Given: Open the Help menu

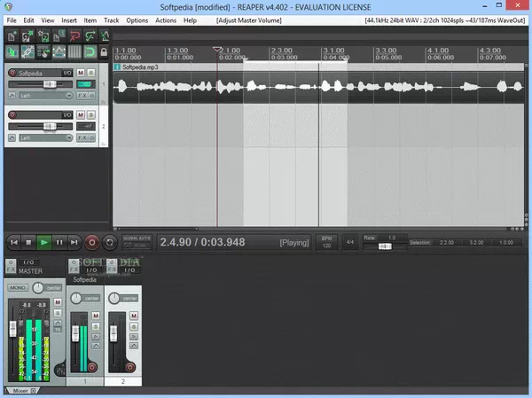Looking at the screenshot, I should (190, 20).
